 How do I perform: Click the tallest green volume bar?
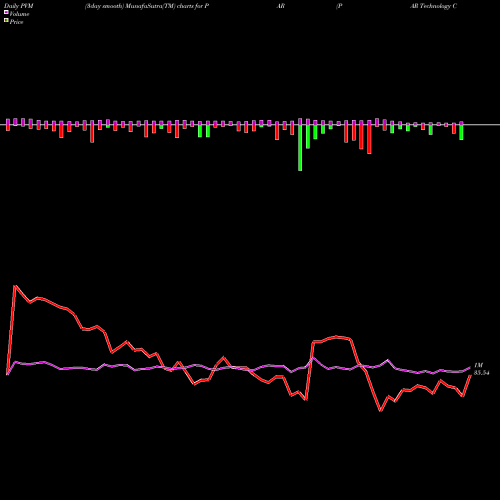pos(300,148)
